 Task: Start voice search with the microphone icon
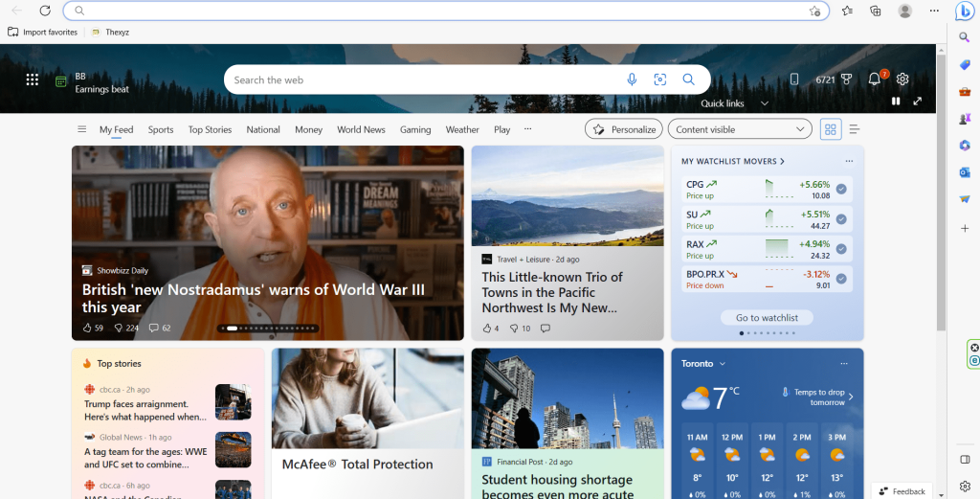coord(632,79)
